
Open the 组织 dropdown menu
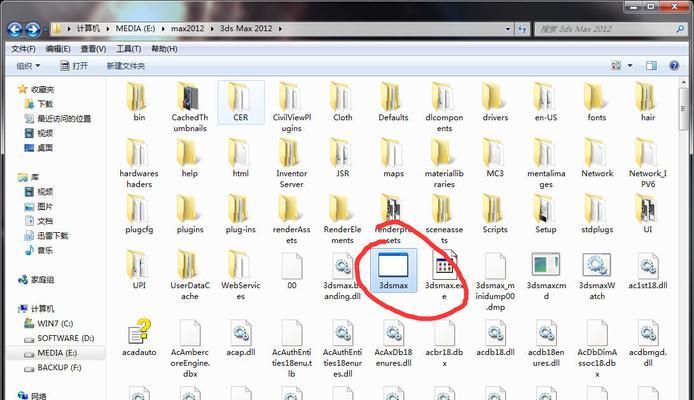(x=28, y=66)
